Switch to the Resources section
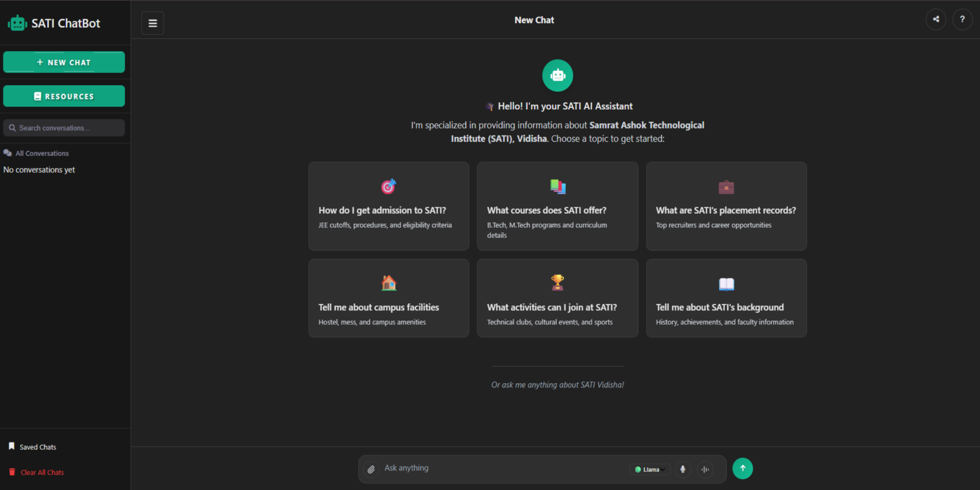The height and width of the screenshot is (490, 980). coord(64,96)
